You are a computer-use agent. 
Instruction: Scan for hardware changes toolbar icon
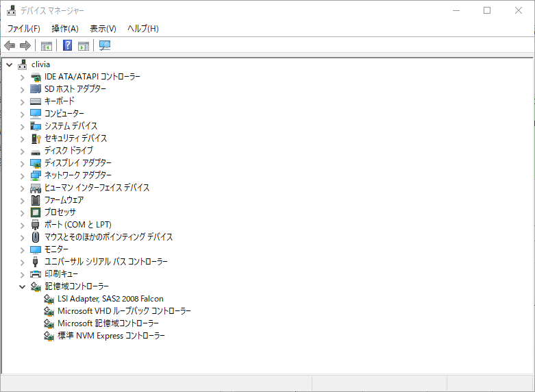pos(105,45)
